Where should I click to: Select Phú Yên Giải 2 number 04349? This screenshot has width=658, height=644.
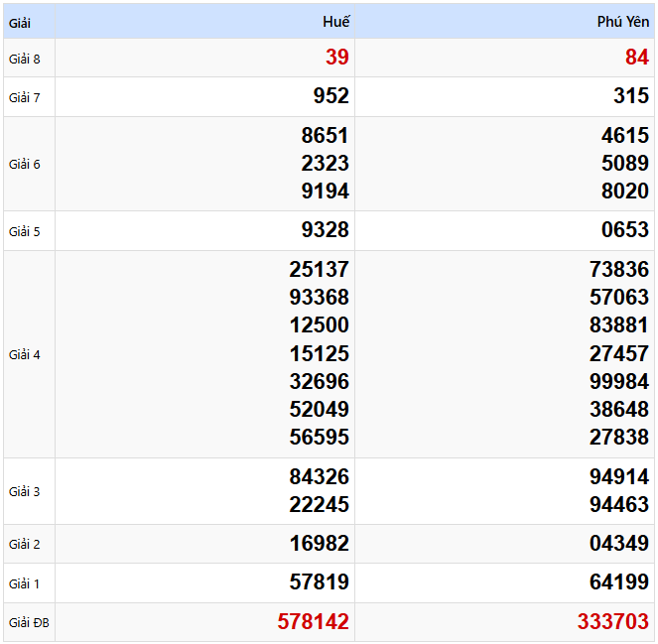[x=618, y=544]
